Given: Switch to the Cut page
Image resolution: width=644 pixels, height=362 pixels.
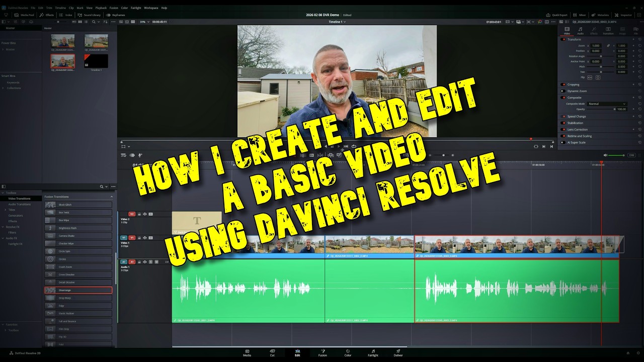Looking at the screenshot, I should pos(272,353).
